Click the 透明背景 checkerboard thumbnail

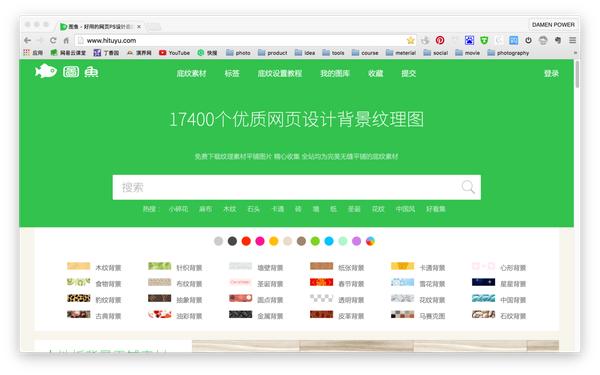pyautogui.click(x=321, y=298)
